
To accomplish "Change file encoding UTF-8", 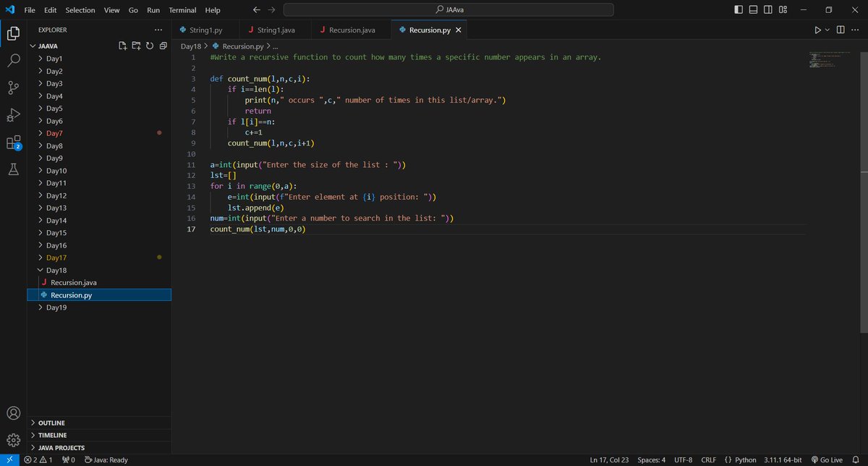I will point(683,459).
